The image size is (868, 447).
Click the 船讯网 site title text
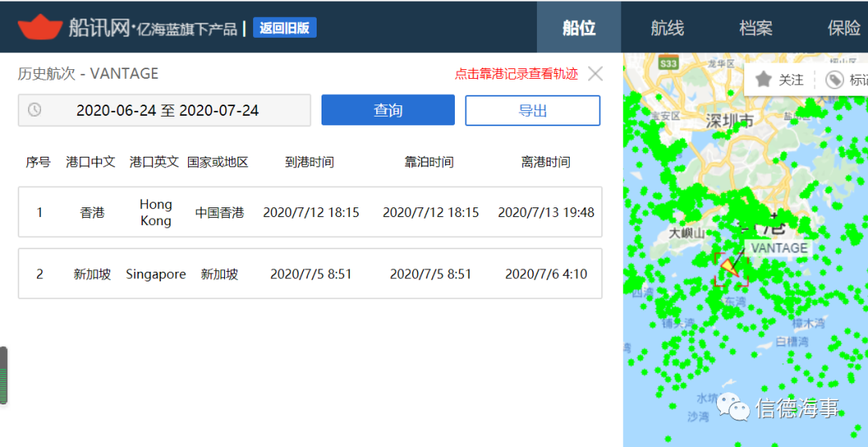click(x=99, y=27)
